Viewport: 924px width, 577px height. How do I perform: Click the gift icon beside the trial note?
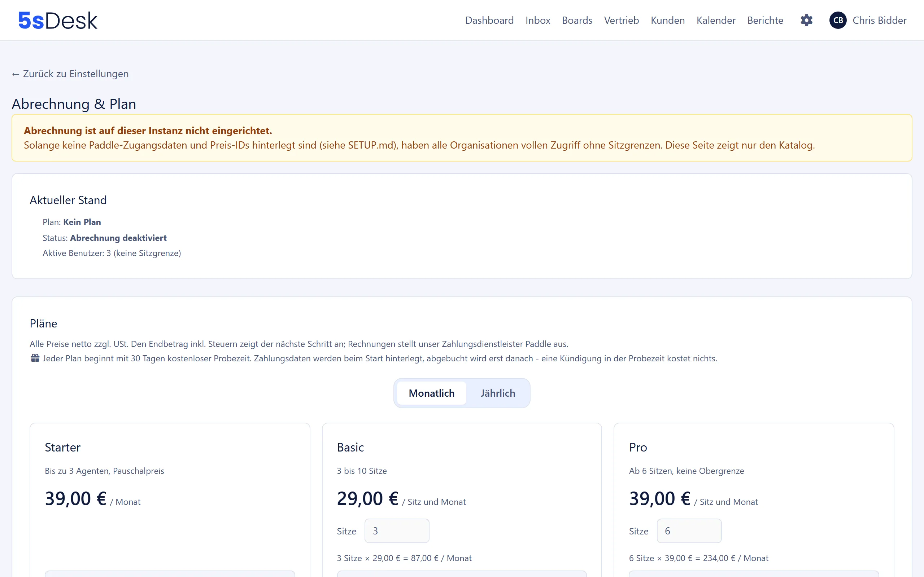coord(35,358)
